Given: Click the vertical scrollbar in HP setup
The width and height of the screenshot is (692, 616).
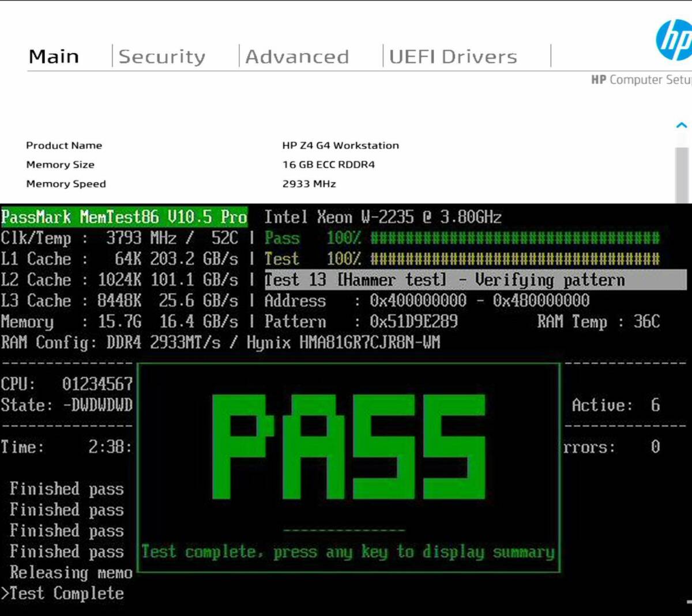Looking at the screenshot, I should 682,175.
